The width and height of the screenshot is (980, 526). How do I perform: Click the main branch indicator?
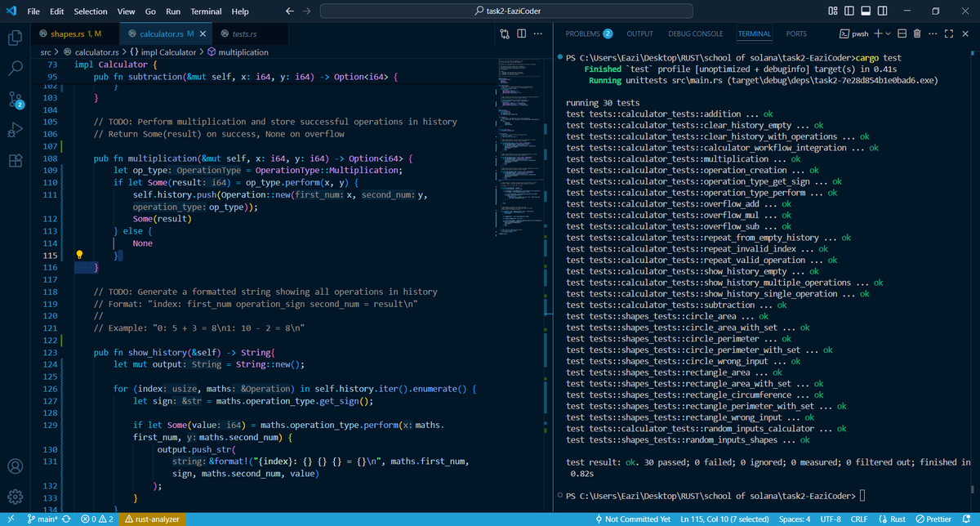(x=43, y=519)
